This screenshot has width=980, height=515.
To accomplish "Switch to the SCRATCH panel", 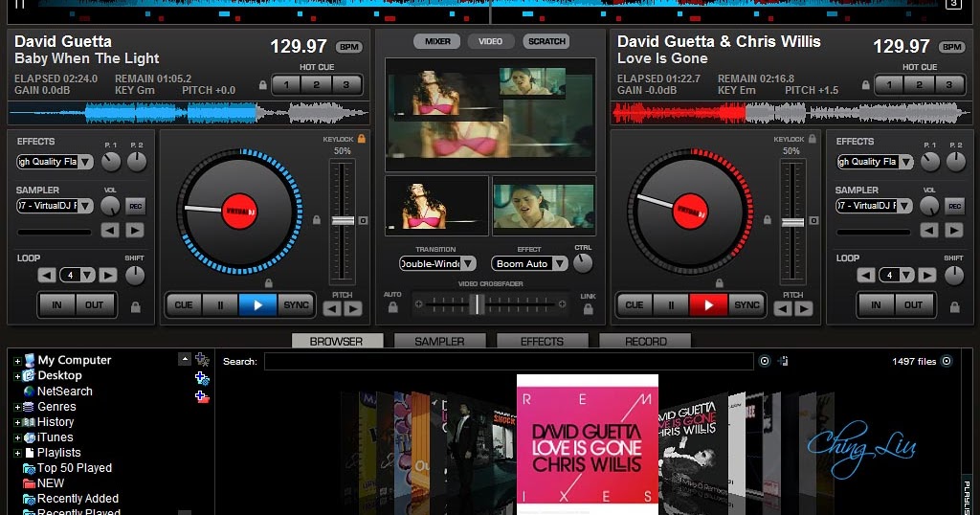I will (546, 41).
